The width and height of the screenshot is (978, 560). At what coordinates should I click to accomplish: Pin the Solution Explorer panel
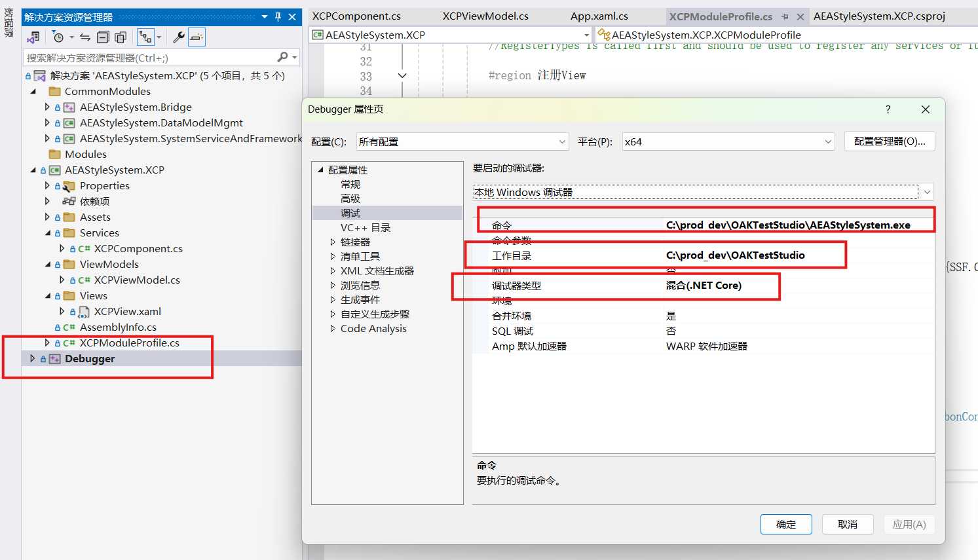pyautogui.click(x=278, y=17)
